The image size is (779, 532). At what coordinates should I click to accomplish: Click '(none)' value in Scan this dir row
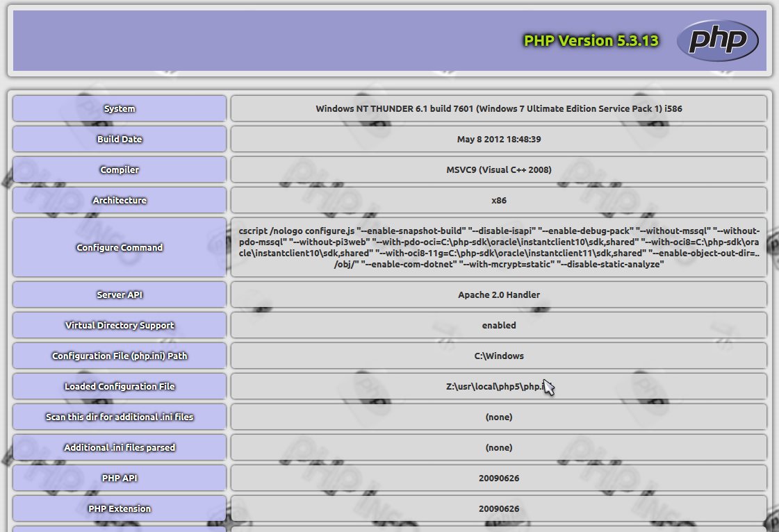(x=499, y=417)
